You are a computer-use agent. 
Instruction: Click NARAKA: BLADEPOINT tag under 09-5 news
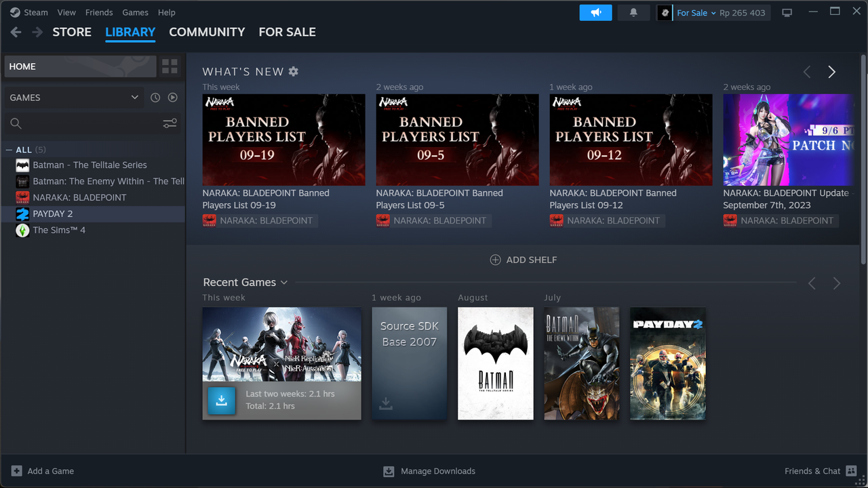[x=433, y=220]
